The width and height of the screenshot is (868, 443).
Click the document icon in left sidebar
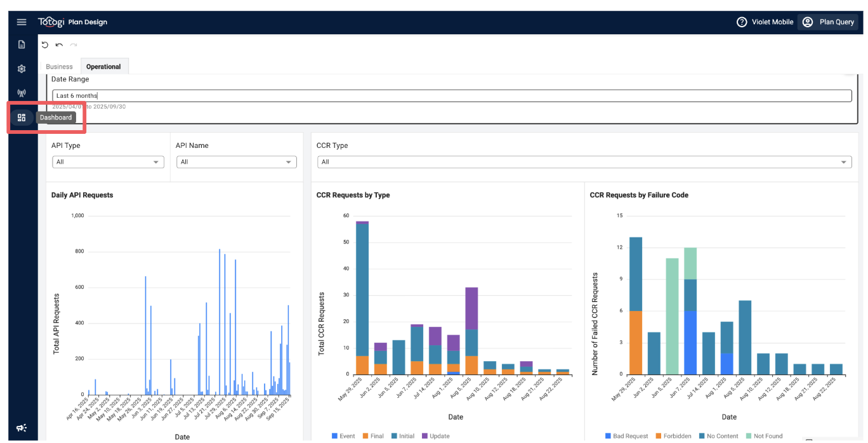[x=22, y=44]
